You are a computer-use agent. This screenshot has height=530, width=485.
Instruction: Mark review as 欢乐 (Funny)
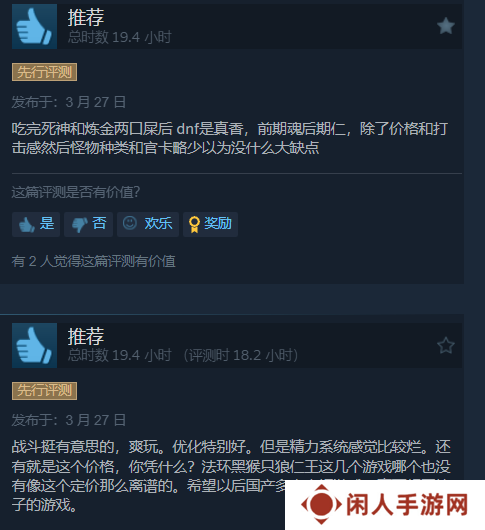(148, 224)
